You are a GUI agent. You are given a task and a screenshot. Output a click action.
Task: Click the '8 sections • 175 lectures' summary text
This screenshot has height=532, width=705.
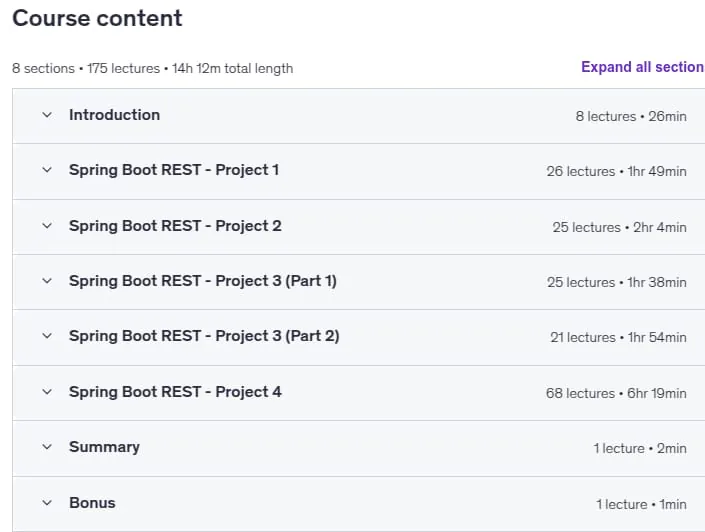pyautogui.click(x=86, y=68)
